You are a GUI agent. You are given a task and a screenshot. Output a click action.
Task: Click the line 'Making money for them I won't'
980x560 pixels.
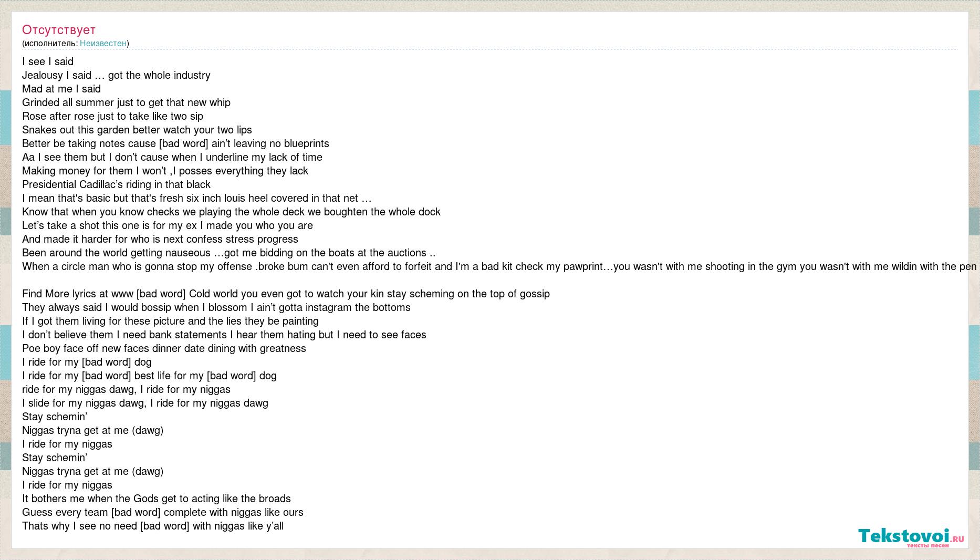pyautogui.click(x=165, y=171)
